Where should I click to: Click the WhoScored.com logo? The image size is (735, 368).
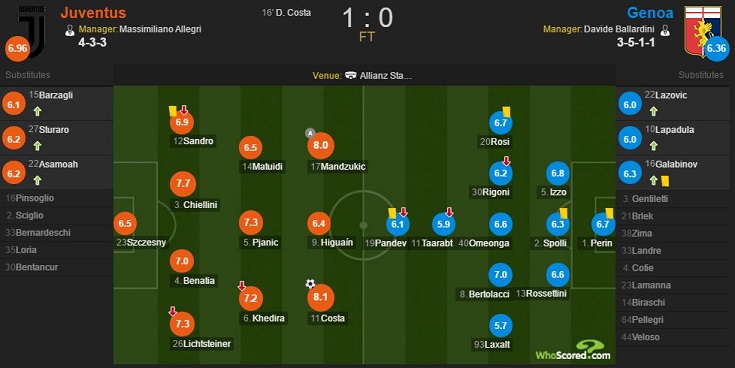(x=573, y=351)
